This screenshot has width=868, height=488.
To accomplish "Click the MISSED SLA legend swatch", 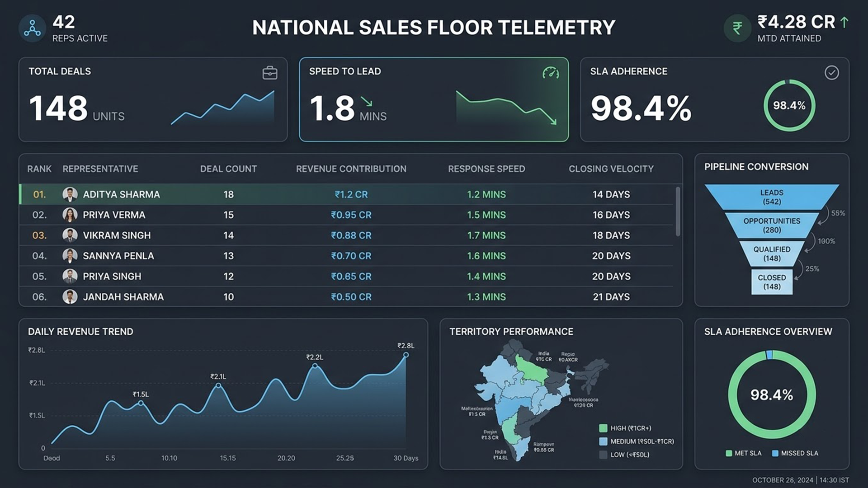I will tap(775, 453).
